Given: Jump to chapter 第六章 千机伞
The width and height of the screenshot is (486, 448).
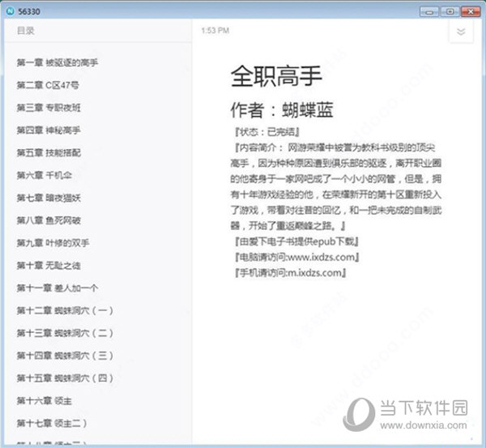Looking at the screenshot, I should click(x=45, y=175).
